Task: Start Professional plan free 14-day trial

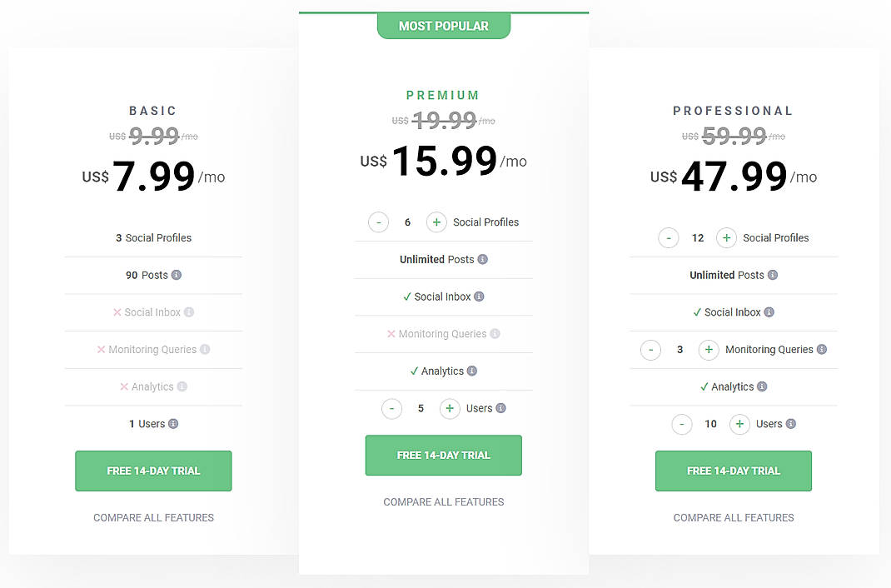Action: point(734,471)
